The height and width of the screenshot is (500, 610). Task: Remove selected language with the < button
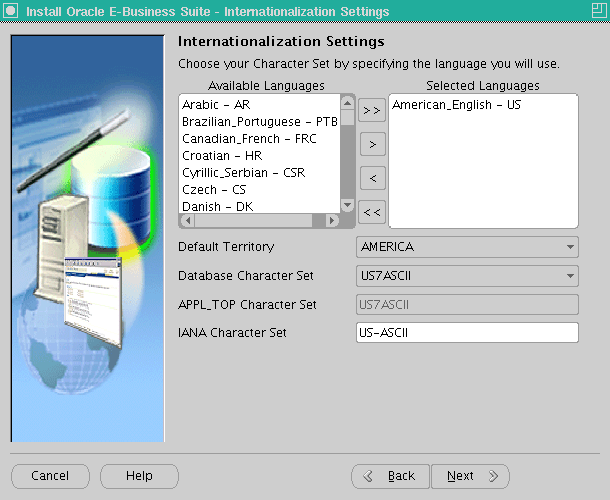[372, 178]
